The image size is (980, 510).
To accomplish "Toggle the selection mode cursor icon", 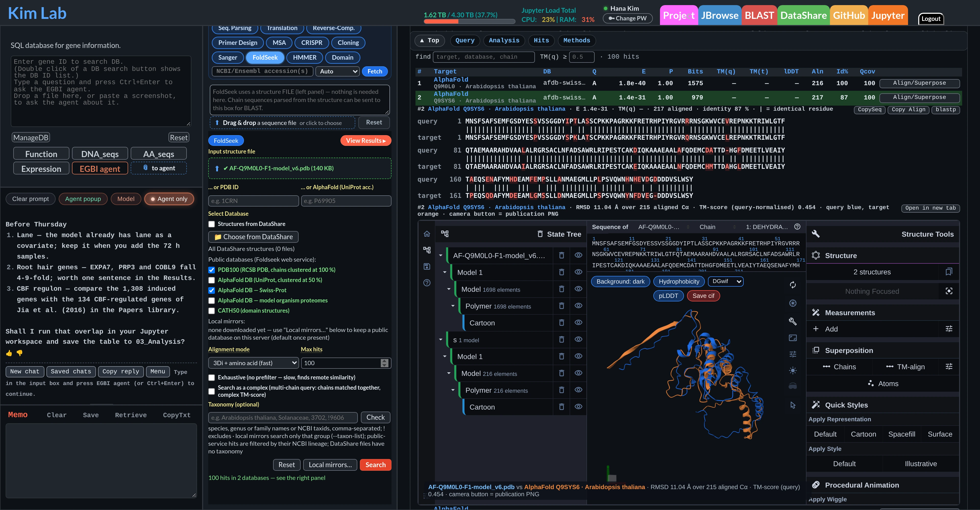I will (x=793, y=405).
